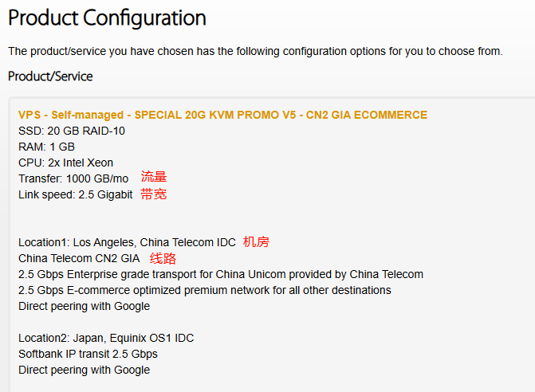Select the CPU 2x Intel Xeon line

(x=65, y=163)
